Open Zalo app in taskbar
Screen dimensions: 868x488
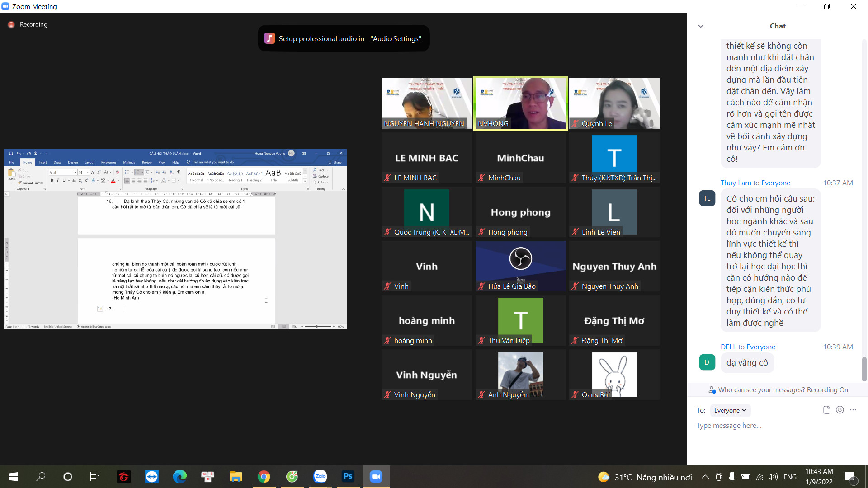pyautogui.click(x=320, y=476)
